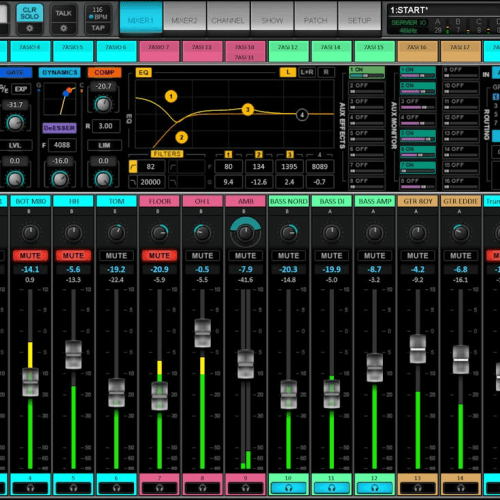Toggle the low-pass filter icon beside 20000
The image size is (500, 500).
coord(133,182)
